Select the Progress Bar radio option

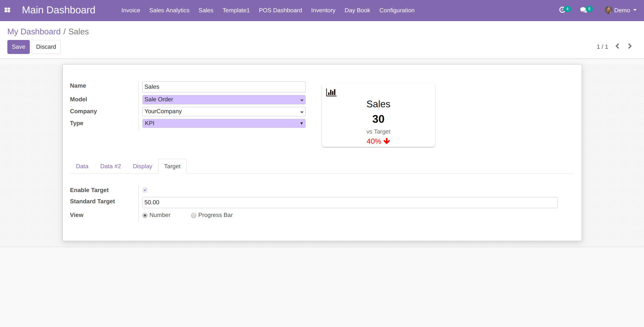(x=194, y=216)
